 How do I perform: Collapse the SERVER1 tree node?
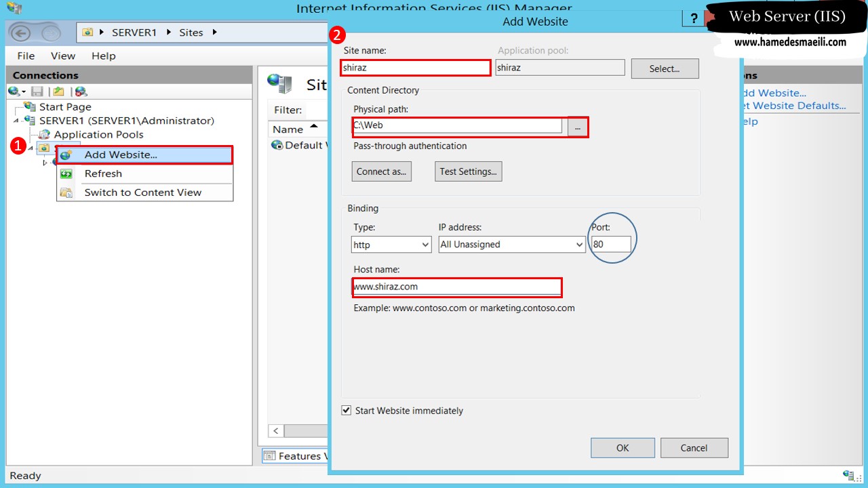click(16, 121)
